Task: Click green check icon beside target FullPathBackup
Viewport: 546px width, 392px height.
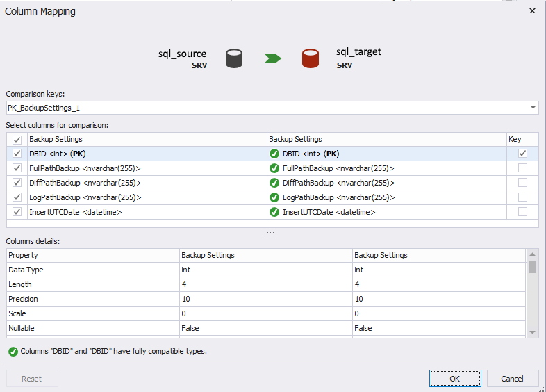Action: (x=274, y=168)
